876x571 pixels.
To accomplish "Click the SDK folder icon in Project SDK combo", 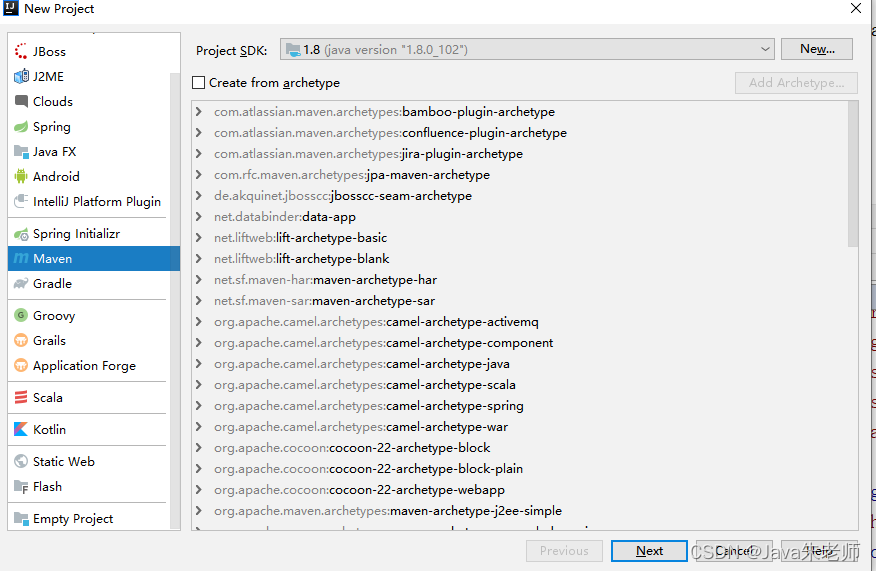I will tap(293, 50).
